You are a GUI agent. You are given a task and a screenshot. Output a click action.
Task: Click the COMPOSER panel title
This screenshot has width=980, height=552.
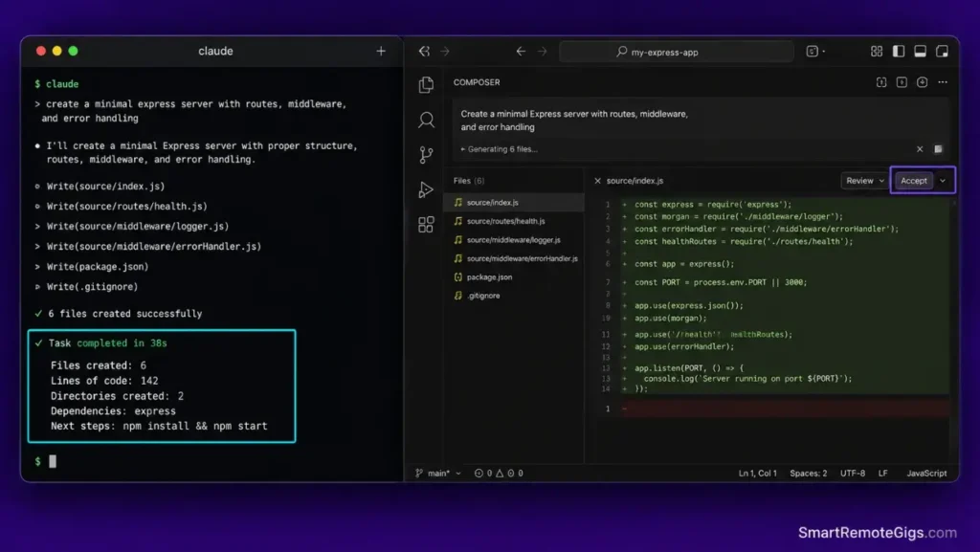pyautogui.click(x=477, y=82)
